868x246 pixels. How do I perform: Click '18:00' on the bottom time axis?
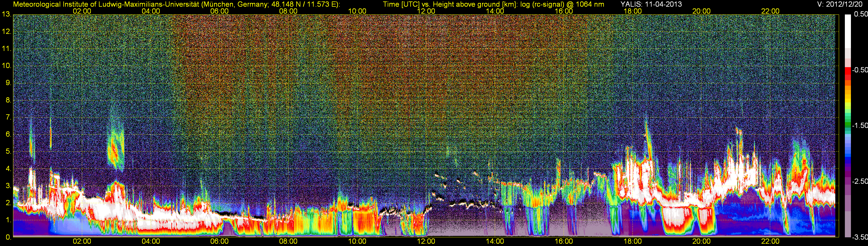click(x=632, y=241)
